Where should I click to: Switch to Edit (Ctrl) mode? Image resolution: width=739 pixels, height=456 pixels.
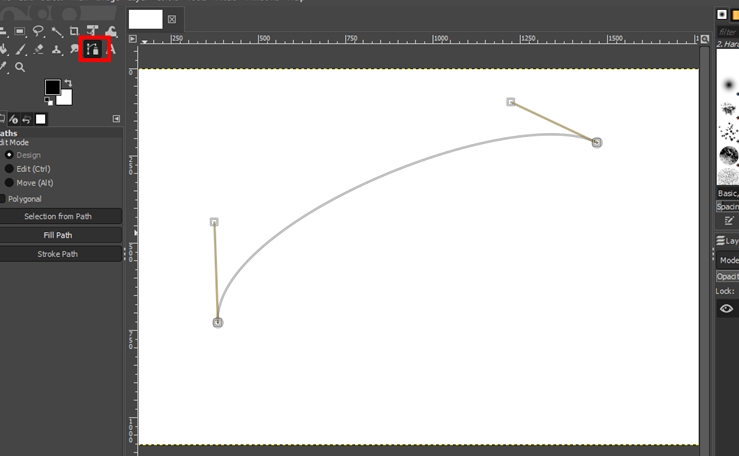[10, 169]
